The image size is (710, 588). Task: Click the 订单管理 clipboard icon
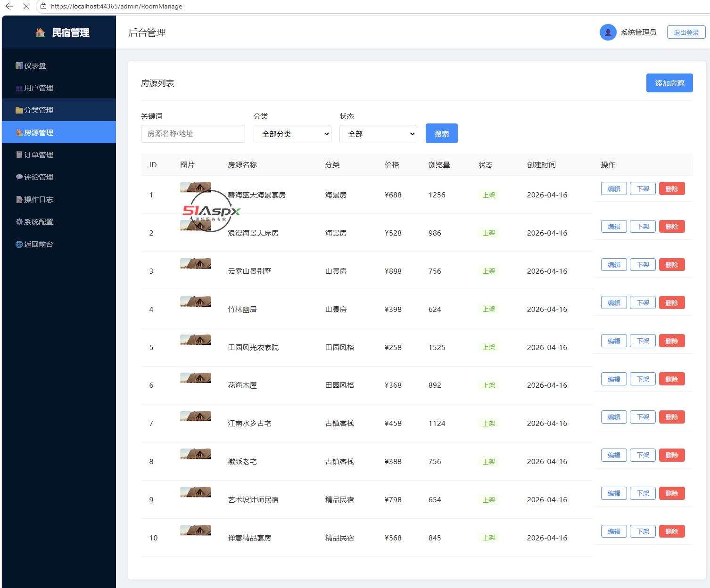[19, 155]
